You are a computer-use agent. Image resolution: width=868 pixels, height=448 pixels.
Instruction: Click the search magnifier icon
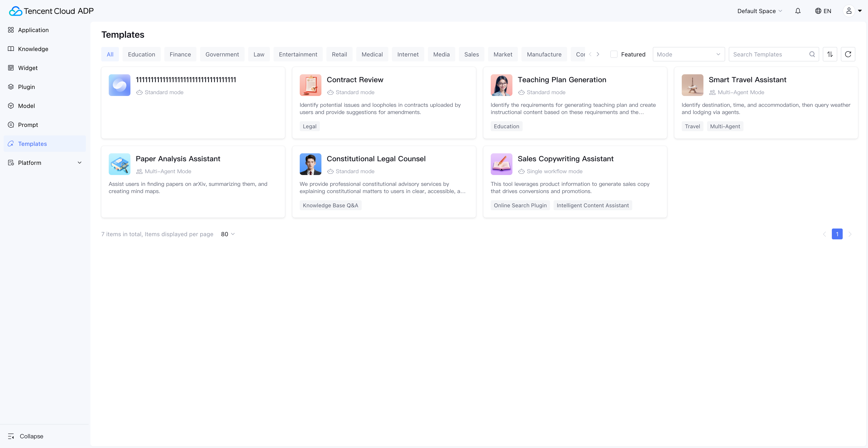(812, 54)
